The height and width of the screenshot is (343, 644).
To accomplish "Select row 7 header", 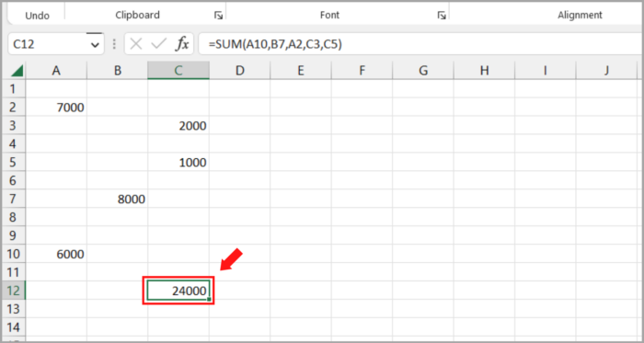I will (14, 199).
